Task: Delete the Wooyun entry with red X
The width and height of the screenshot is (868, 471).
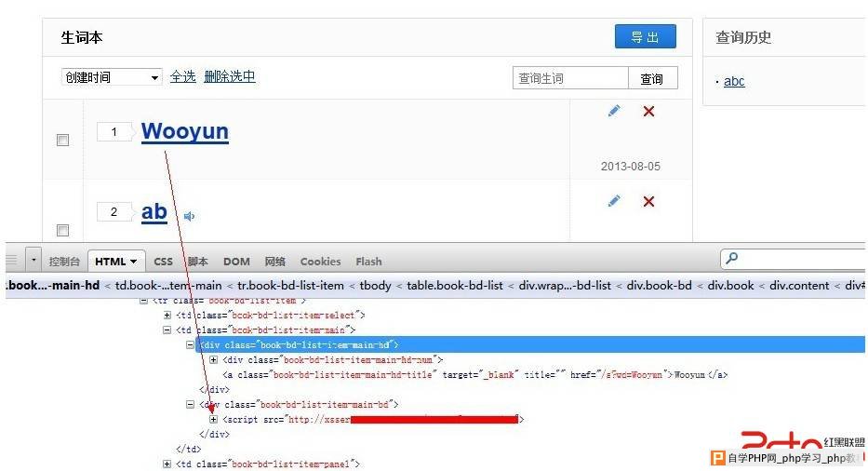Action: 648,112
